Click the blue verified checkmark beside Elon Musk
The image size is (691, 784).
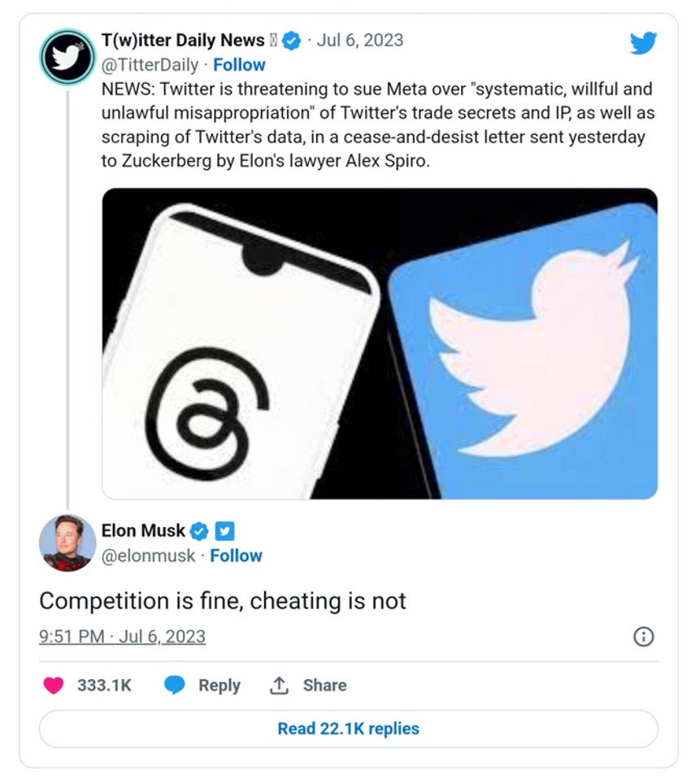pos(199,531)
